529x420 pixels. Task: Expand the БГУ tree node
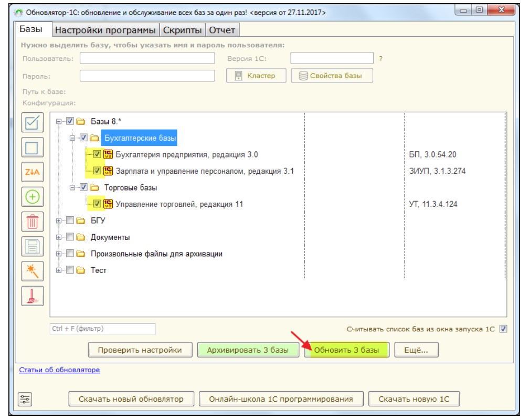click(59, 220)
